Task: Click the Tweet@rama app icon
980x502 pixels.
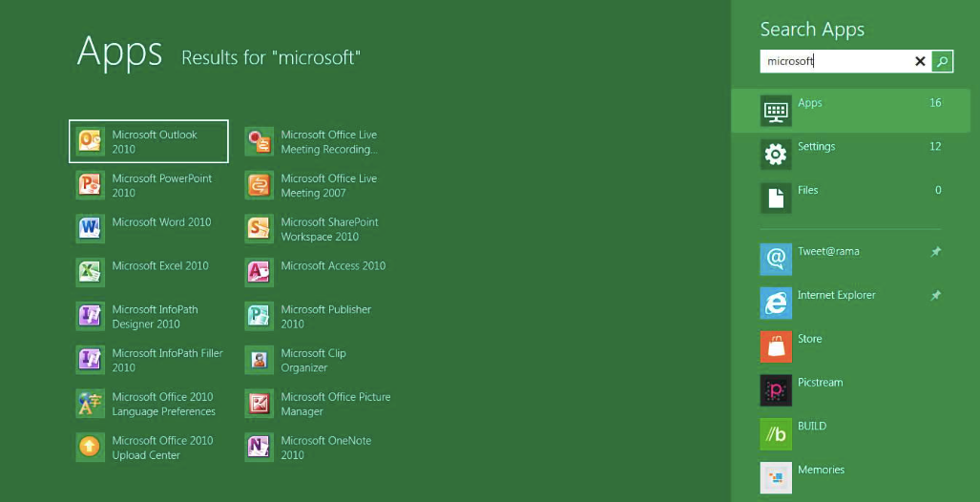Action: 776,260
